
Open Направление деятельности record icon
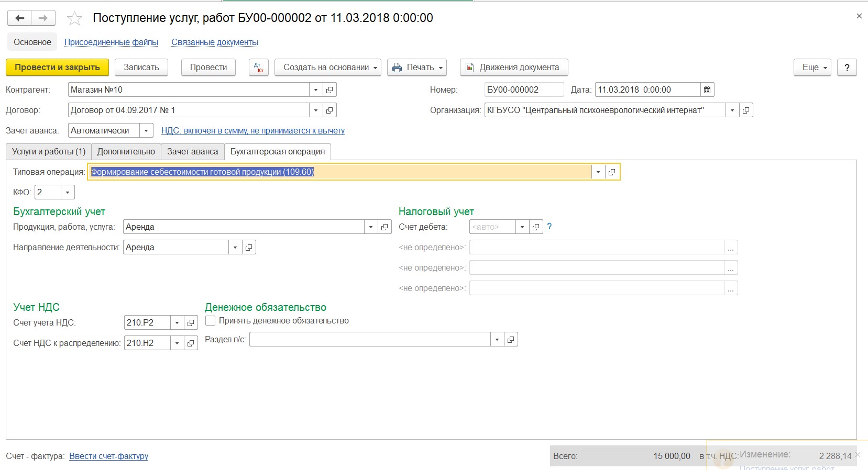pyautogui.click(x=249, y=248)
